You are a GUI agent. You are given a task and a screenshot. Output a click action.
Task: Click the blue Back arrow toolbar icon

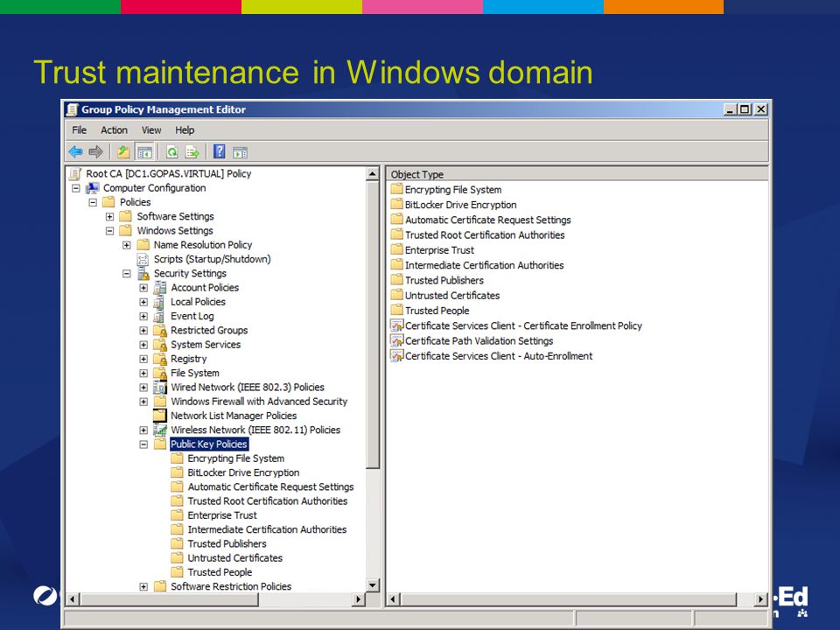(x=75, y=152)
